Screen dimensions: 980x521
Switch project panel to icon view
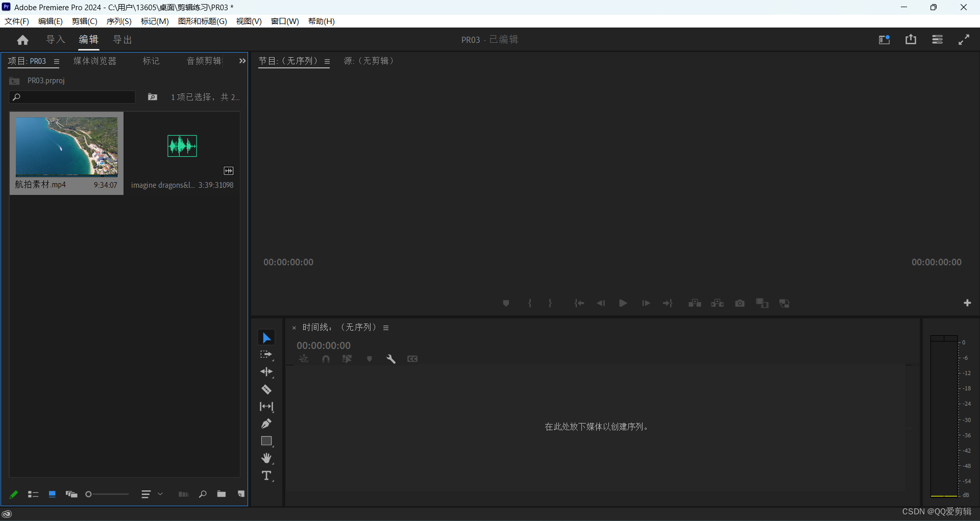pos(52,494)
